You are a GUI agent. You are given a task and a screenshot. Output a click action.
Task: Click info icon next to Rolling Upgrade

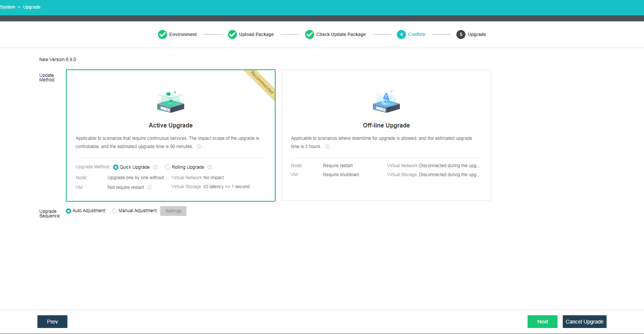pos(210,167)
